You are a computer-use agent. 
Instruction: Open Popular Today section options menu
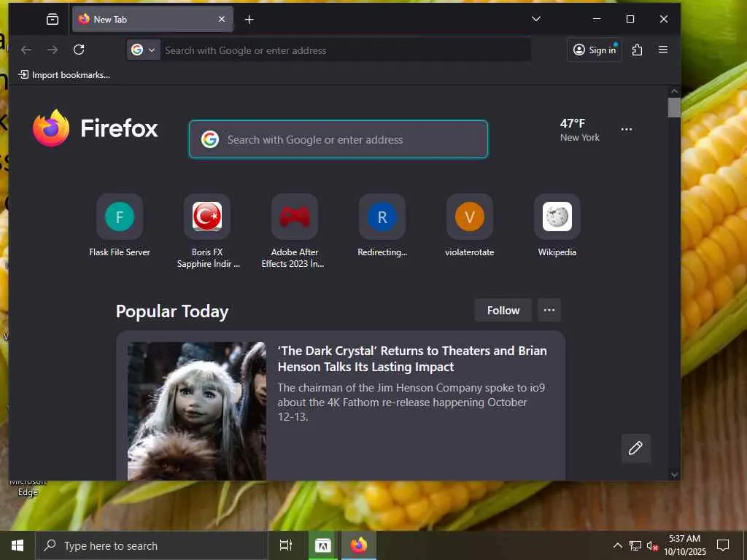click(549, 311)
